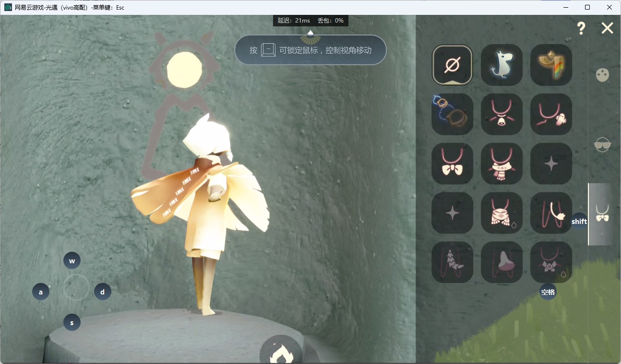
Task: Close the outfit panel with the X
Action: 607,28
